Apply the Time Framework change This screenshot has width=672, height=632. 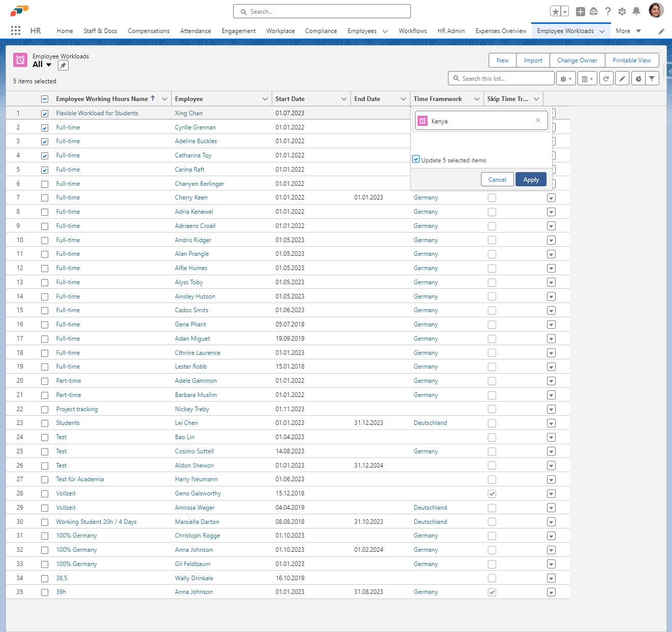click(x=531, y=180)
